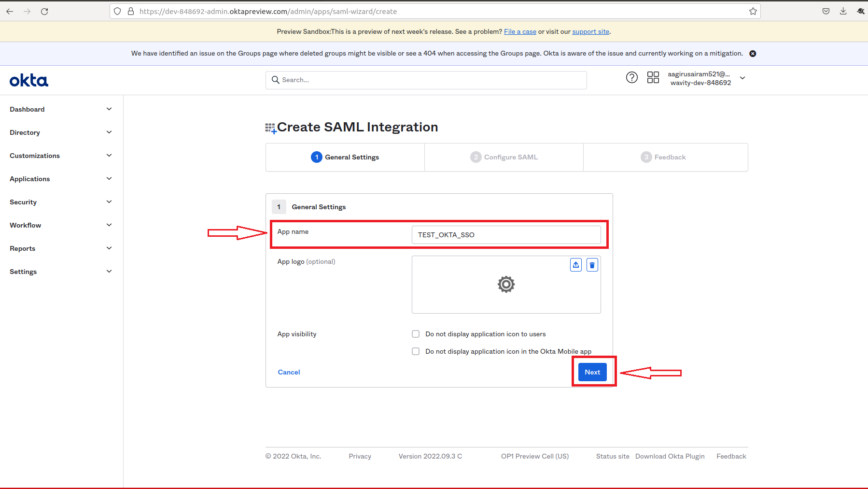Upload an app logo with upload icon
This screenshot has height=489, width=868.
pyautogui.click(x=575, y=265)
